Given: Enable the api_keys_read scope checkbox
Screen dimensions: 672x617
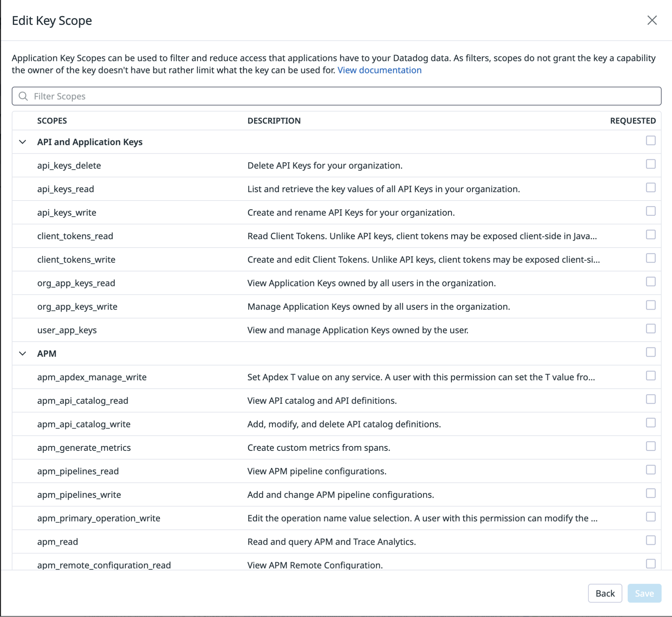Looking at the screenshot, I should [x=650, y=188].
